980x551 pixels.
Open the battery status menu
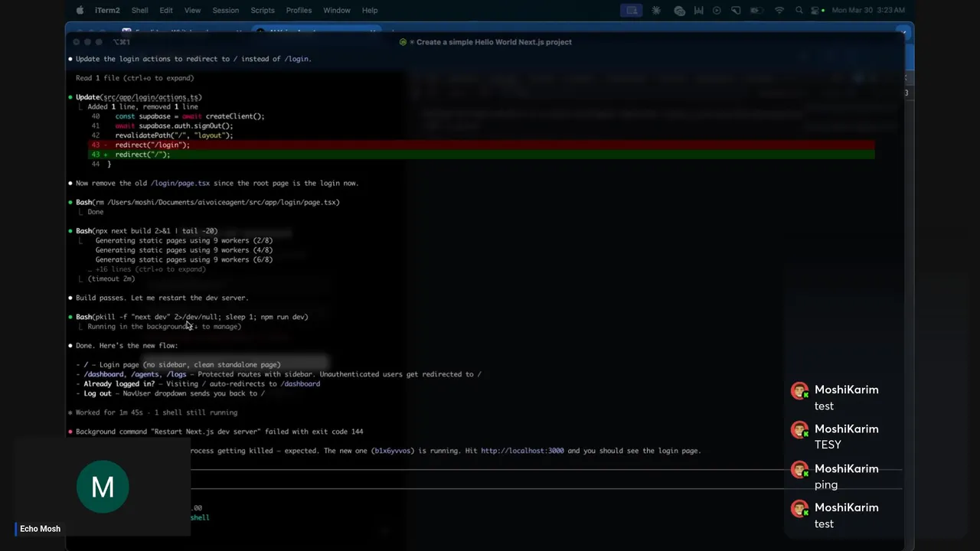757,10
